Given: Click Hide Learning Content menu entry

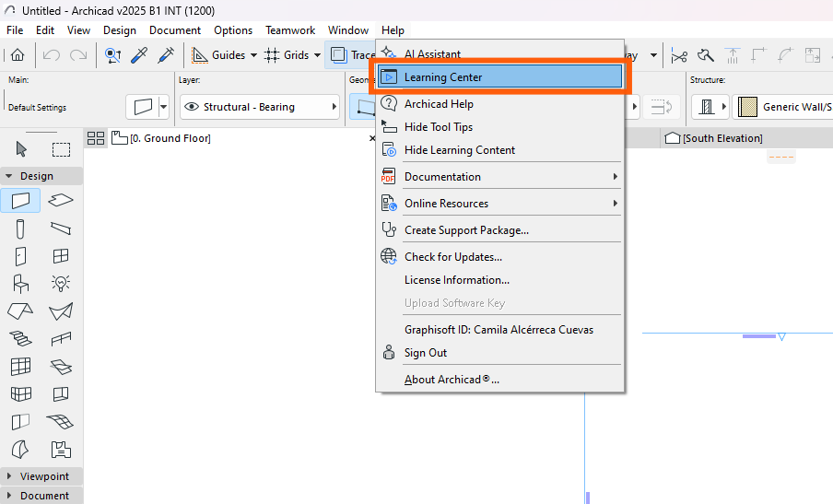Looking at the screenshot, I should point(499,150).
